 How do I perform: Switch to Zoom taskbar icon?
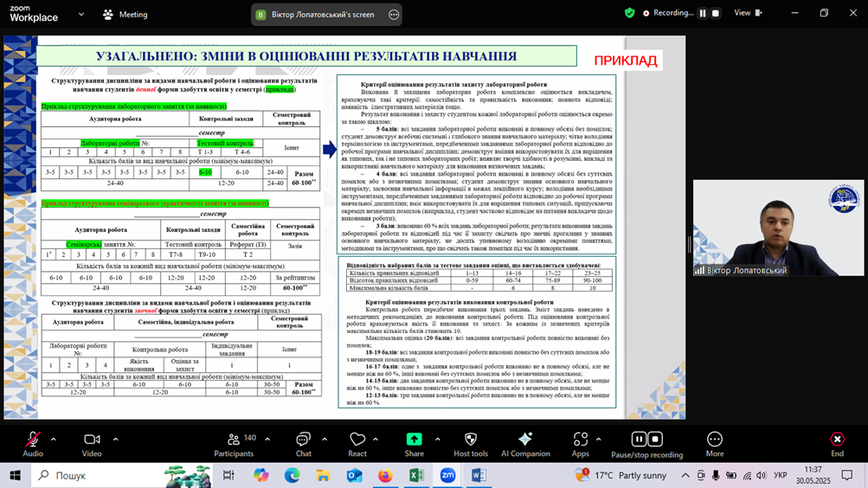pos(447,475)
